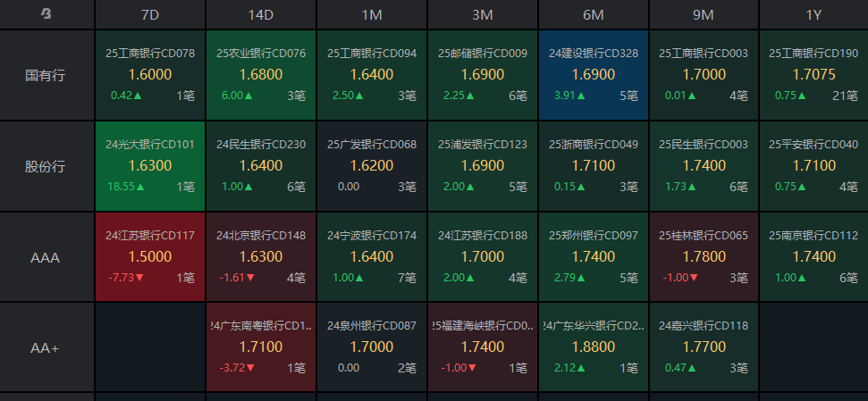Open the 25工商银行CD078 quote cell
Image resolution: width=868 pixels, height=401 pixels.
tap(150, 75)
